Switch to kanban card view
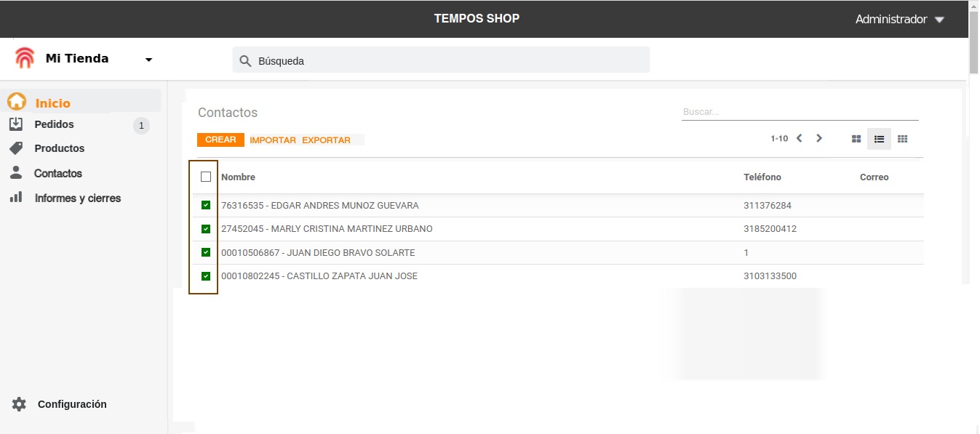 tap(856, 139)
